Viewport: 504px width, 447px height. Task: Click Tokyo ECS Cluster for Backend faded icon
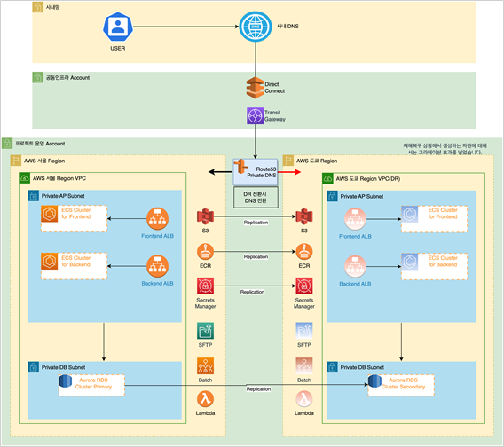(x=410, y=262)
